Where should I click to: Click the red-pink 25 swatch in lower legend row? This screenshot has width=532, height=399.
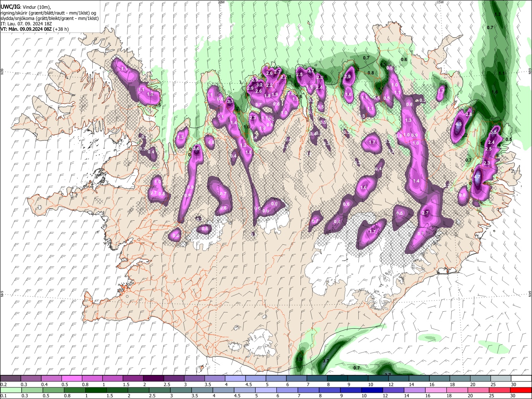coord(500,390)
